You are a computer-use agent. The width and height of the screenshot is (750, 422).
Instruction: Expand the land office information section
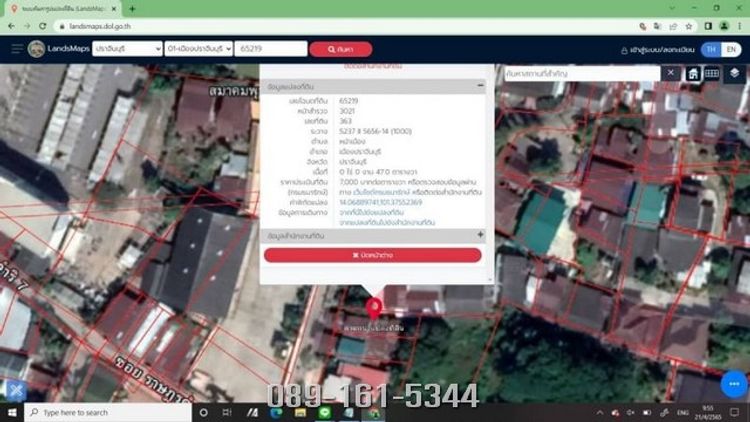pos(480,235)
